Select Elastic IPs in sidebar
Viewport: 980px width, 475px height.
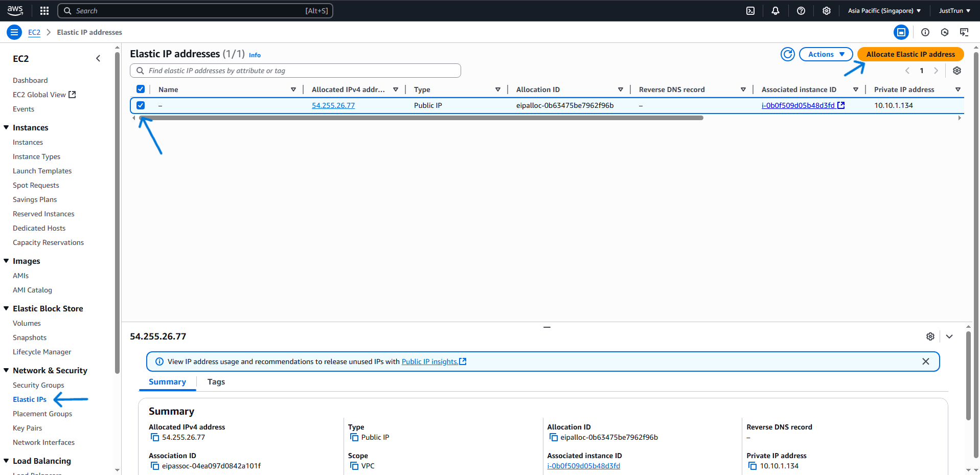pyautogui.click(x=30, y=399)
